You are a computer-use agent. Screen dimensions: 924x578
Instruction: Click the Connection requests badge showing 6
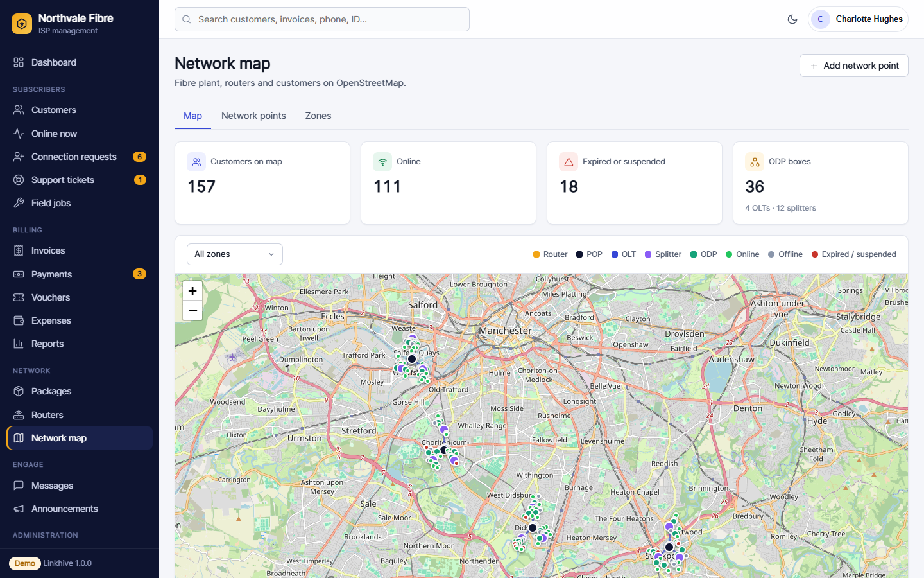[139, 157]
